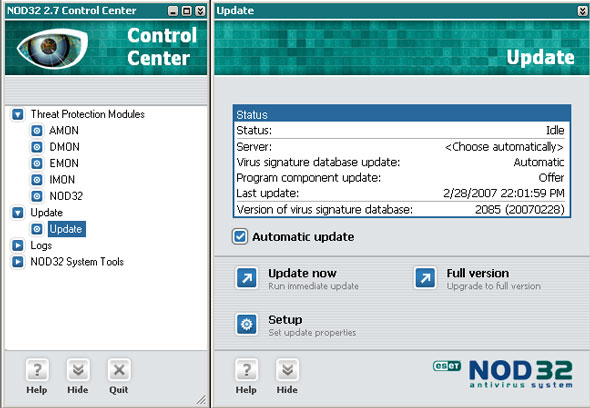The image size is (590, 408).
Task: Run immediate update via Update now
Action: 302,273
